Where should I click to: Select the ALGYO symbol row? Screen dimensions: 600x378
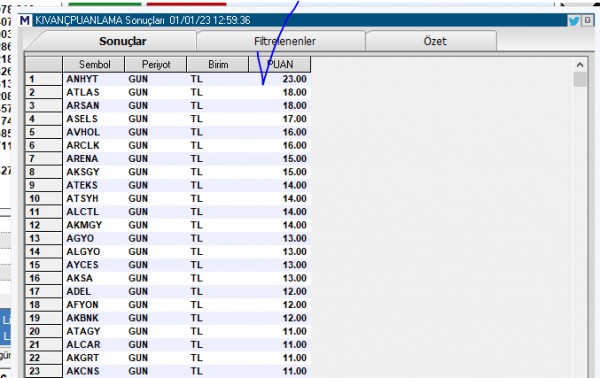click(168, 252)
